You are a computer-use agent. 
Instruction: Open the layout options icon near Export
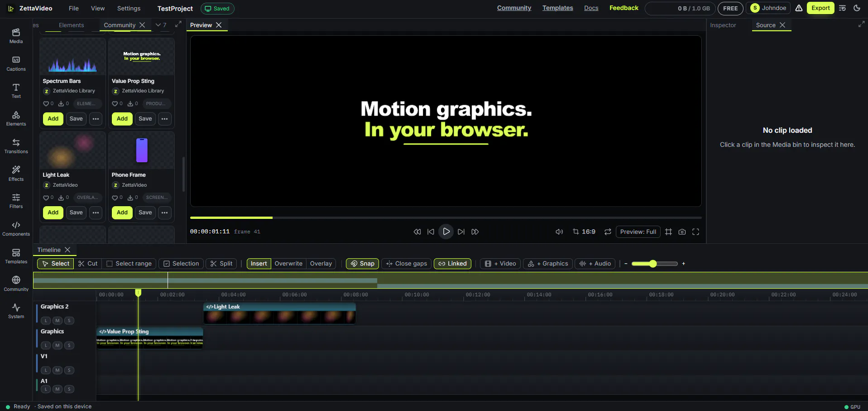pos(842,8)
